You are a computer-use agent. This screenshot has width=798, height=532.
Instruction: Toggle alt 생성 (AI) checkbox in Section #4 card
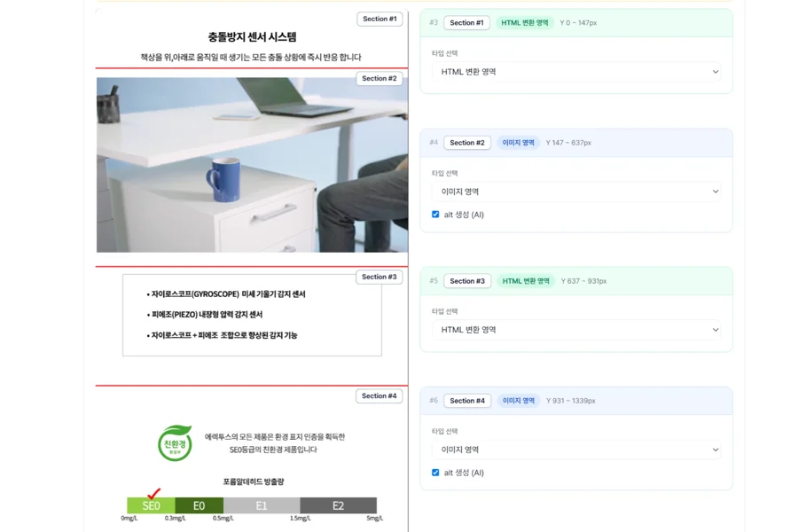(435, 473)
